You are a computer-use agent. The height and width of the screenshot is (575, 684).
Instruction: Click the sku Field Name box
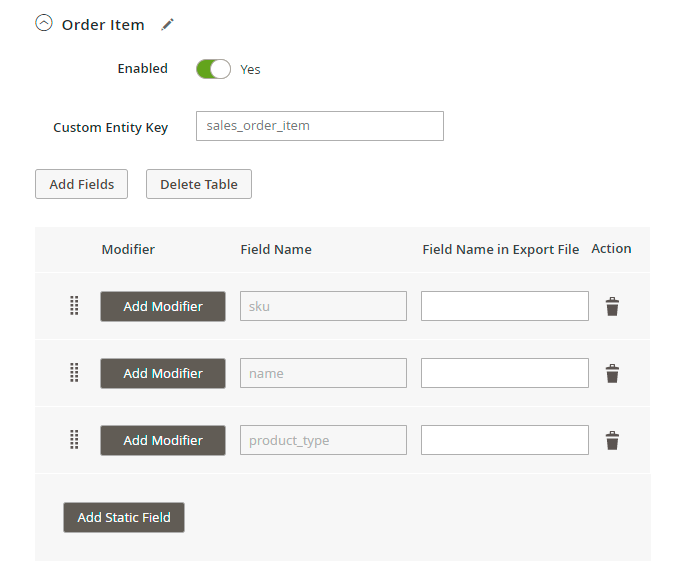[323, 306]
